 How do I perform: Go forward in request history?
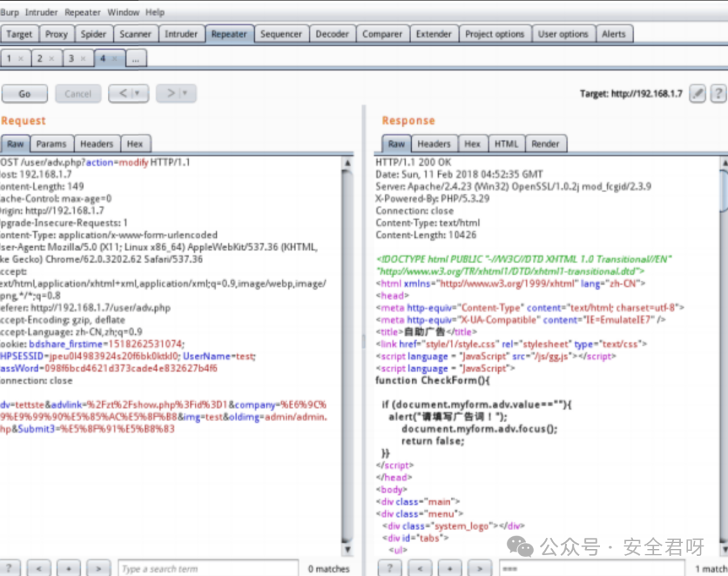click(171, 93)
